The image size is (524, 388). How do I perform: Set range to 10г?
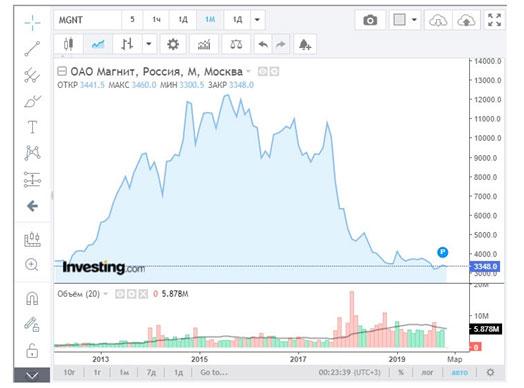point(69,372)
